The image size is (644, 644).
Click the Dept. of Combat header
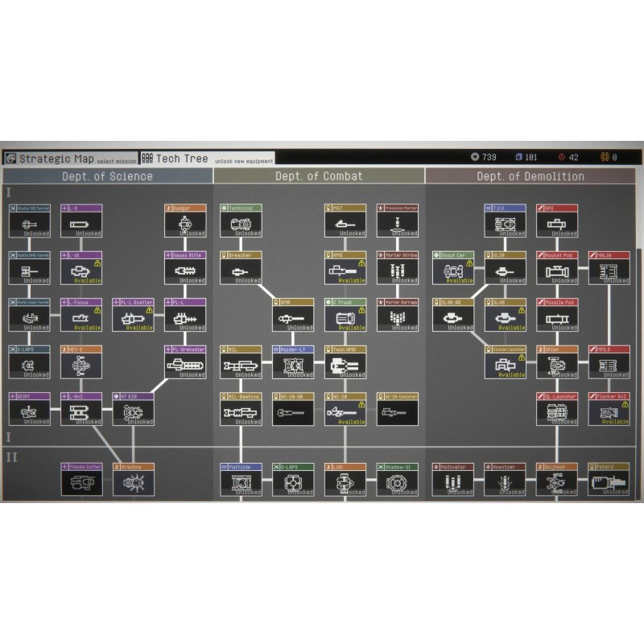(319, 176)
